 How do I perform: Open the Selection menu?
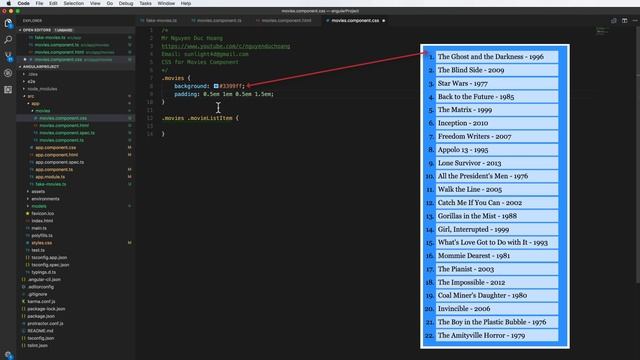click(x=73, y=3)
